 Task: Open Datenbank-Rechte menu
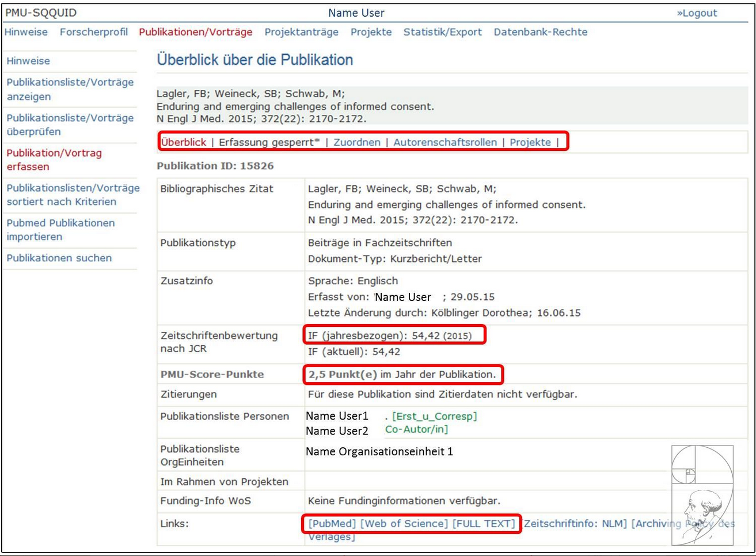coord(541,32)
